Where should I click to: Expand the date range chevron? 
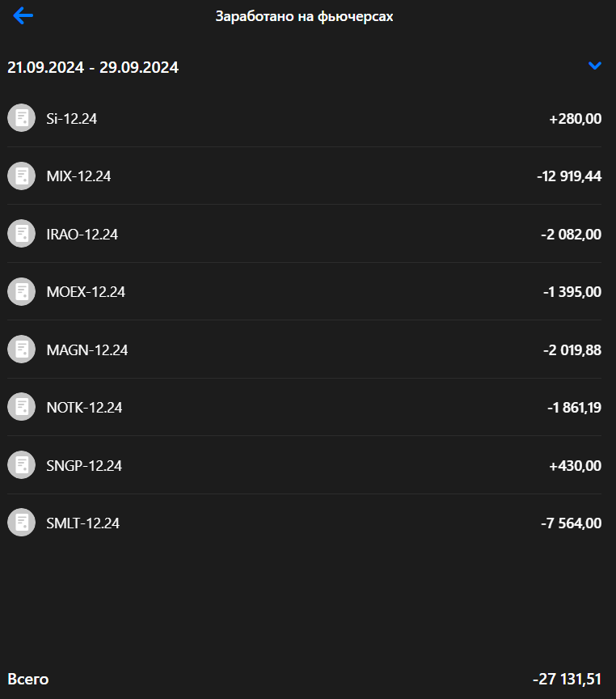click(595, 66)
